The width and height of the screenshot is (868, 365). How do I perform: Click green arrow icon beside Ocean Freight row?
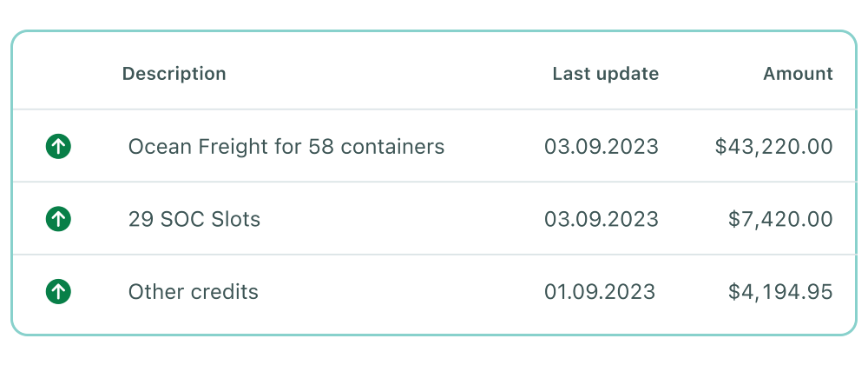pyautogui.click(x=58, y=147)
